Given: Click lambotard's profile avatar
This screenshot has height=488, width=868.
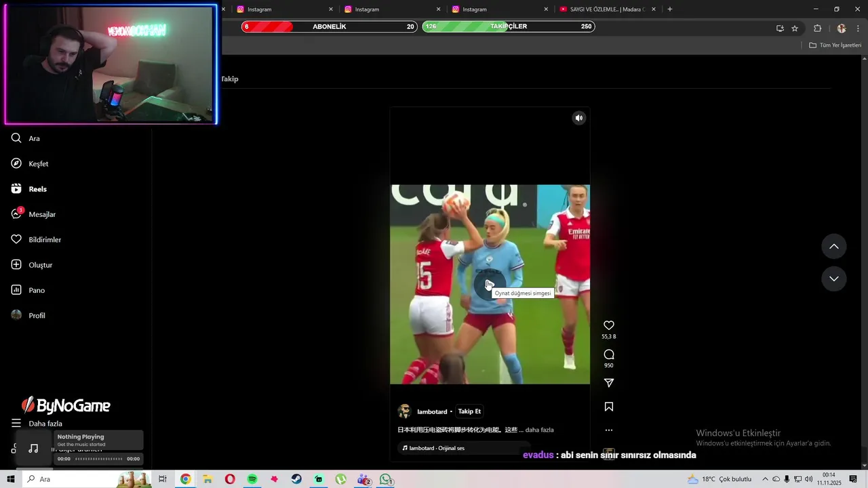Looking at the screenshot, I should click(x=405, y=411).
